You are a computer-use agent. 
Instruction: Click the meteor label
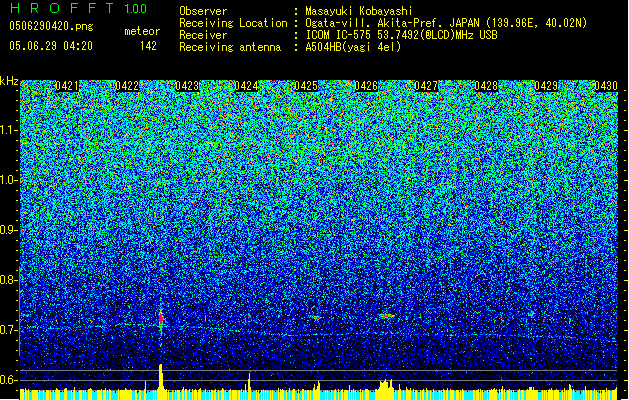(142, 31)
